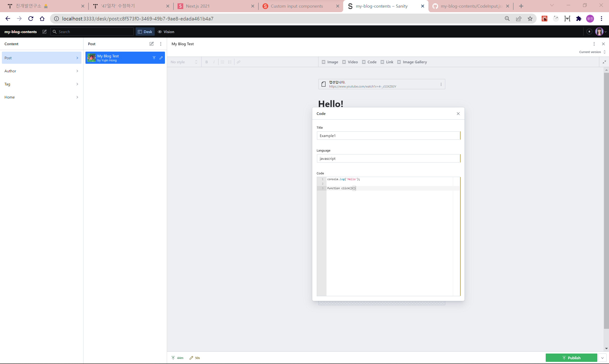Image resolution: width=609 pixels, height=364 pixels.
Task: Open the Author content list item
Action: (41, 71)
